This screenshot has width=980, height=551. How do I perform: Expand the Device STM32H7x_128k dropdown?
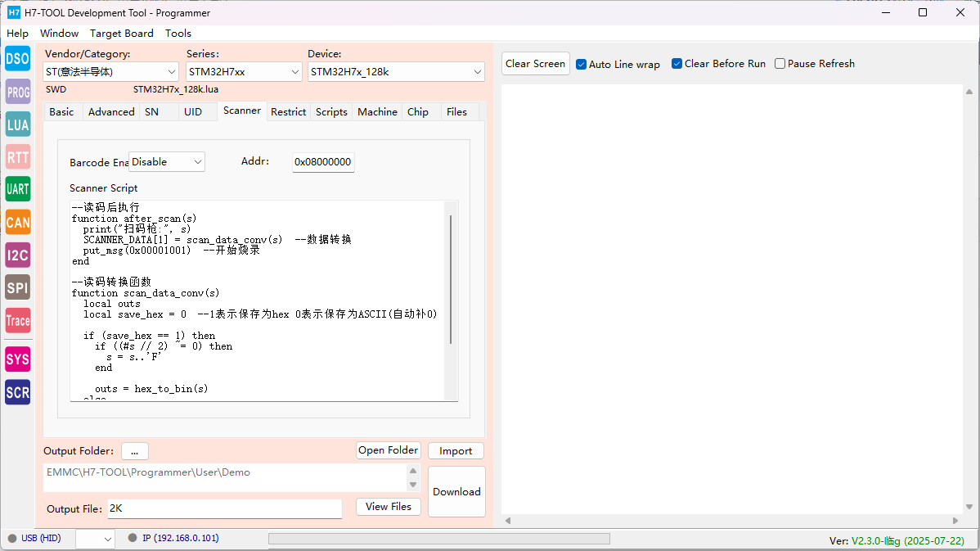pyautogui.click(x=396, y=72)
